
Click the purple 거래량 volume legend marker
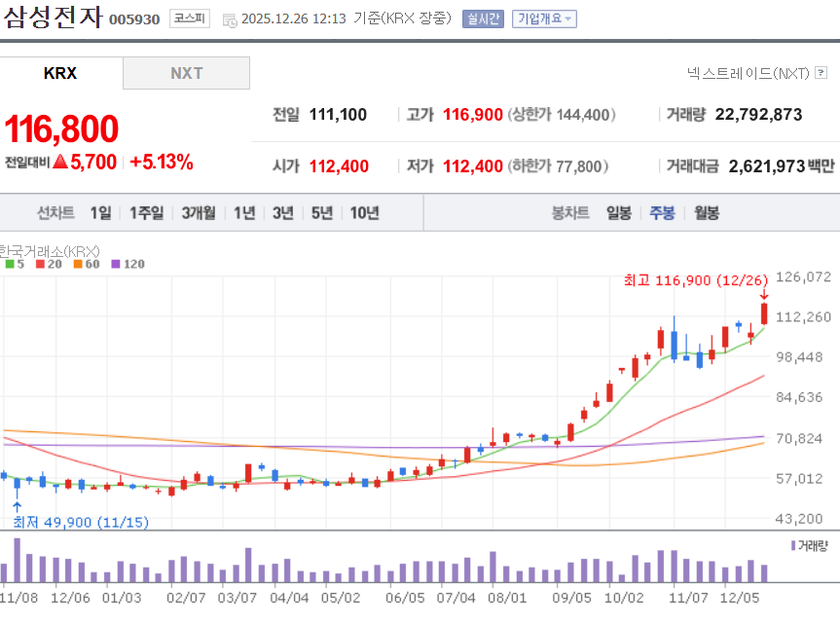pyautogui.click(x=793, y=546)
